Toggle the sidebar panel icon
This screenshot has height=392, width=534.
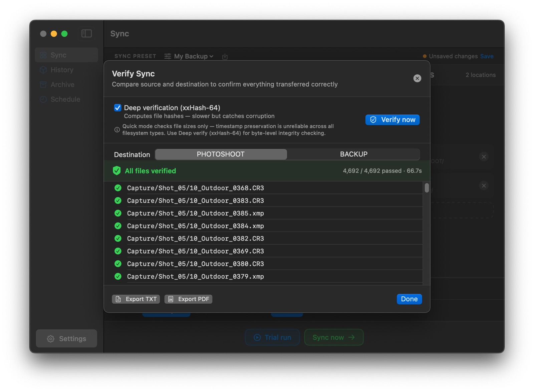tap(86, 34)
